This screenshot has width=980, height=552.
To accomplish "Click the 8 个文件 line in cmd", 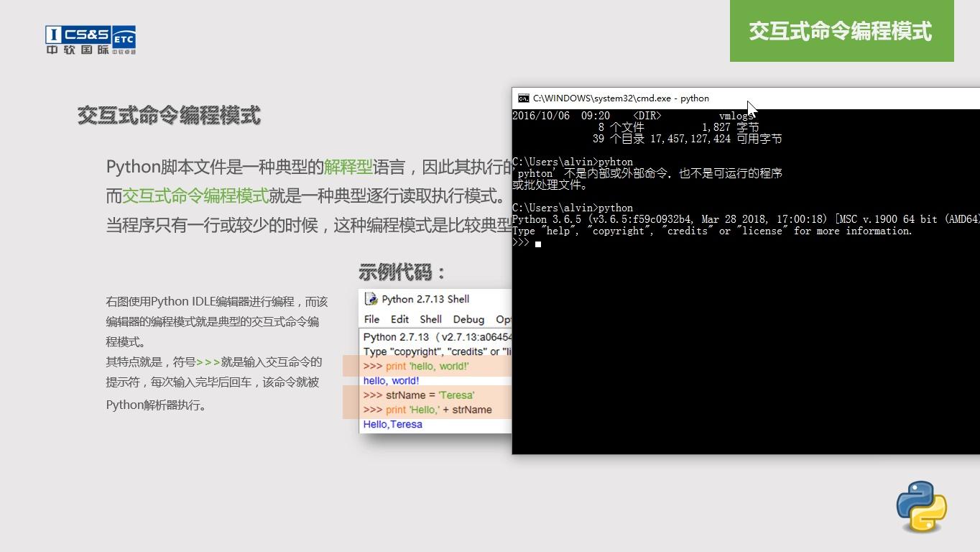I will coord(678,127).
